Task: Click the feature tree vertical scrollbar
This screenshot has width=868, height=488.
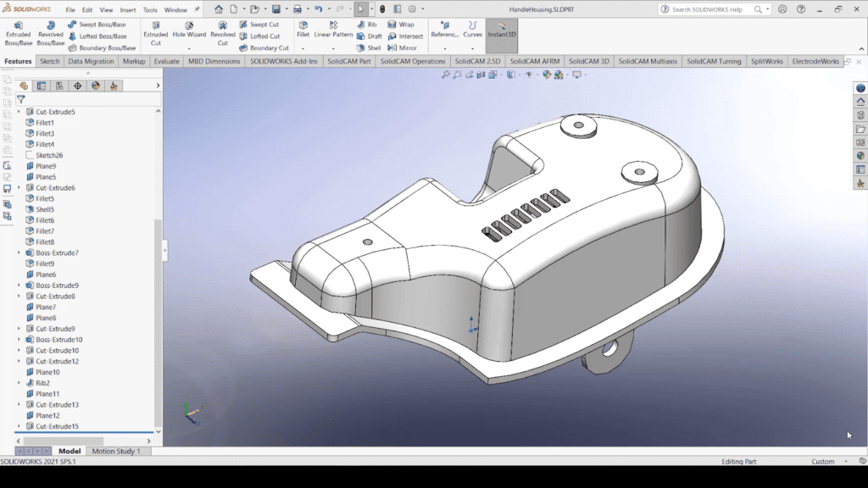Action: [x=158, y=322]
